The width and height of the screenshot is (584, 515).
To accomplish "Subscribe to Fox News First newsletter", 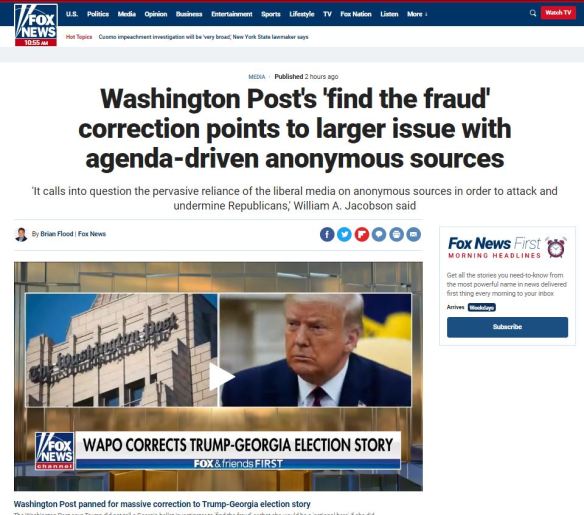I will point(507,327).
